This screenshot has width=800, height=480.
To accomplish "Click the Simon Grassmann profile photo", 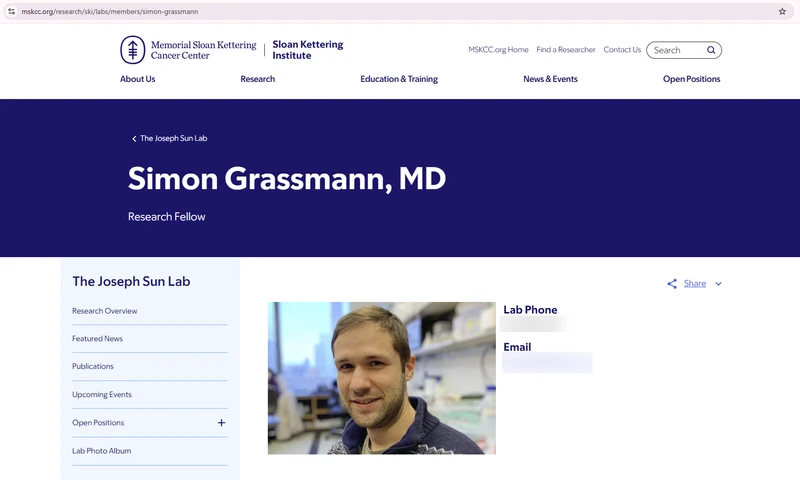I will coord(382,378).
